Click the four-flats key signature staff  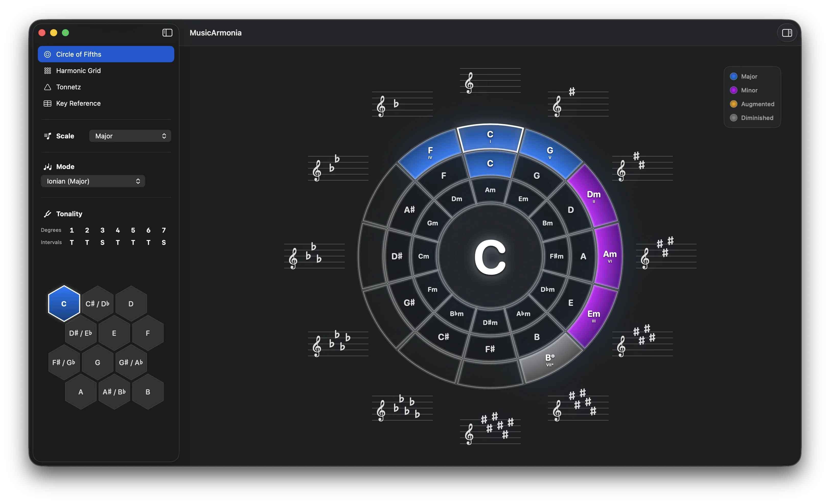pos(338,343)
